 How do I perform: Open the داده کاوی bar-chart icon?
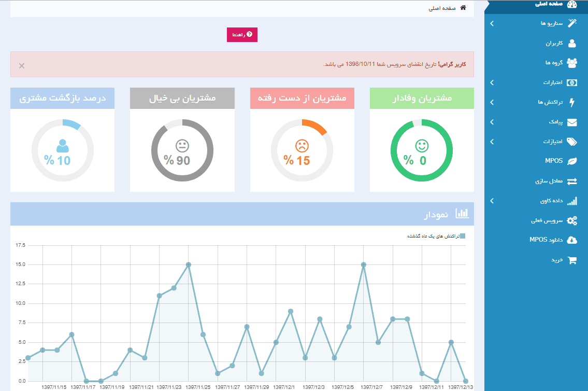point(572,201)
